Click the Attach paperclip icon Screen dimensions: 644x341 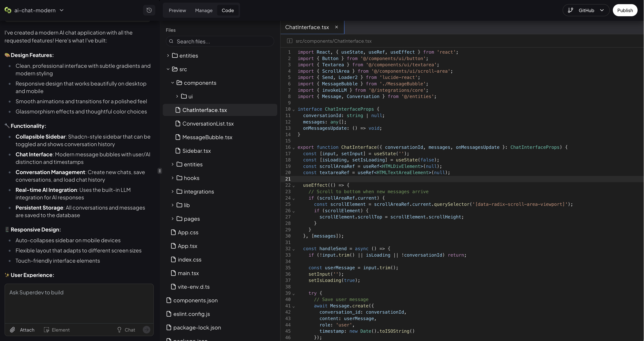(12, 330)
